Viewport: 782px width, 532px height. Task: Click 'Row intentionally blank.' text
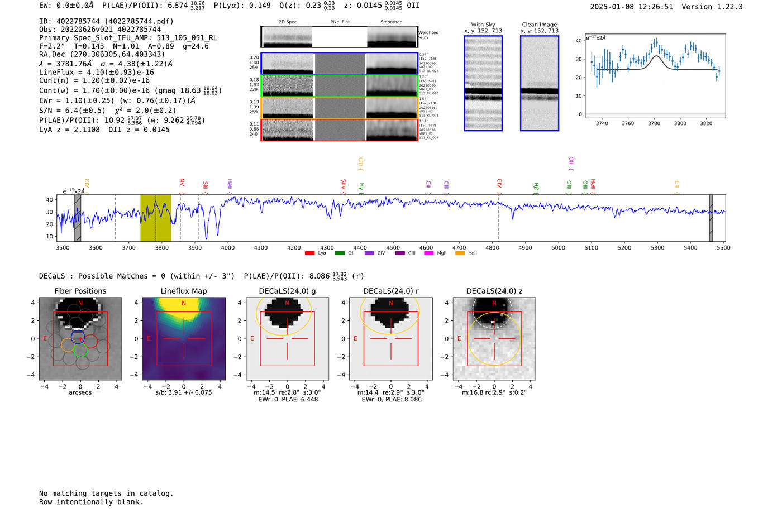click(91, 502)
